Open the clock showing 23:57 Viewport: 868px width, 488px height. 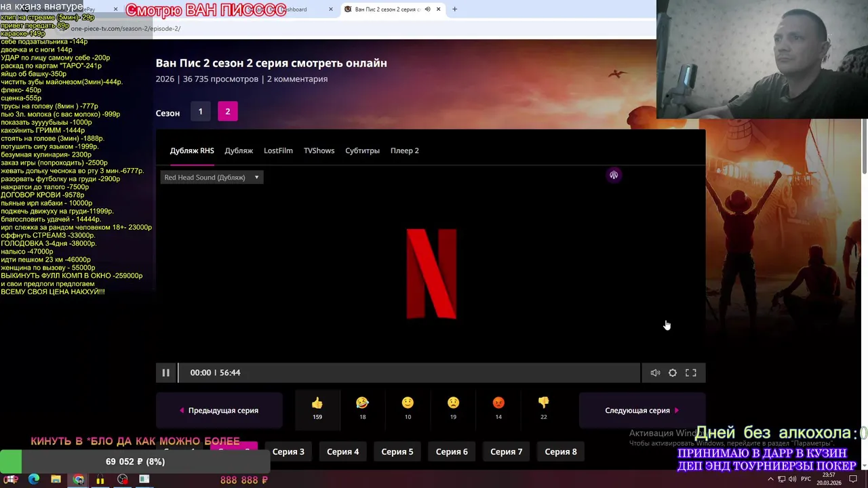tap(829, 479)
